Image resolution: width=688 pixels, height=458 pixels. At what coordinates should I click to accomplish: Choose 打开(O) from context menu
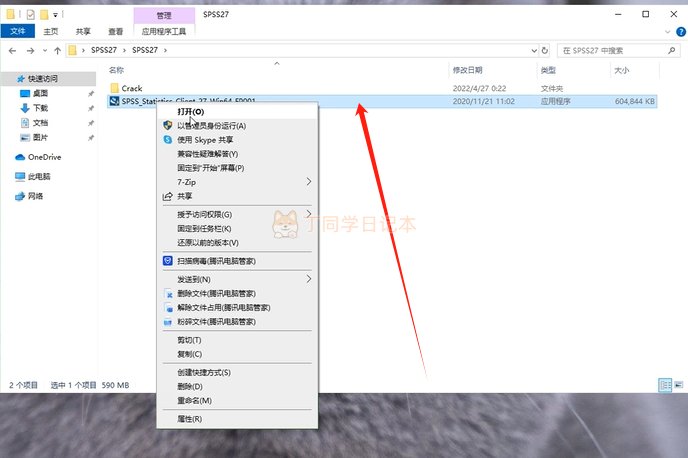tap(237, 112)
